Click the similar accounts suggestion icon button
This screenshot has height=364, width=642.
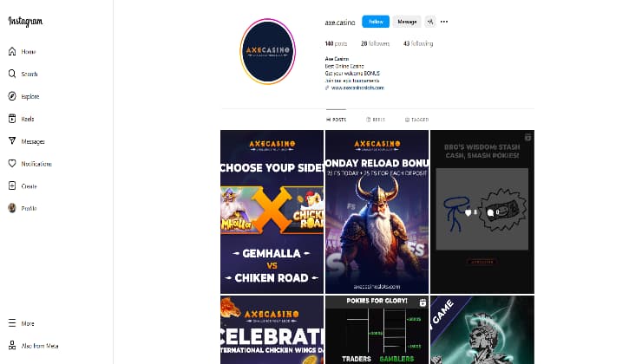(x=430, y=22)
